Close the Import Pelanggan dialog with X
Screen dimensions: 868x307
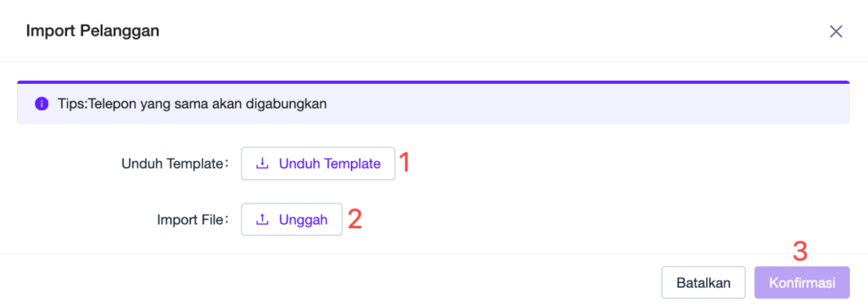click(x=835, y=31)
